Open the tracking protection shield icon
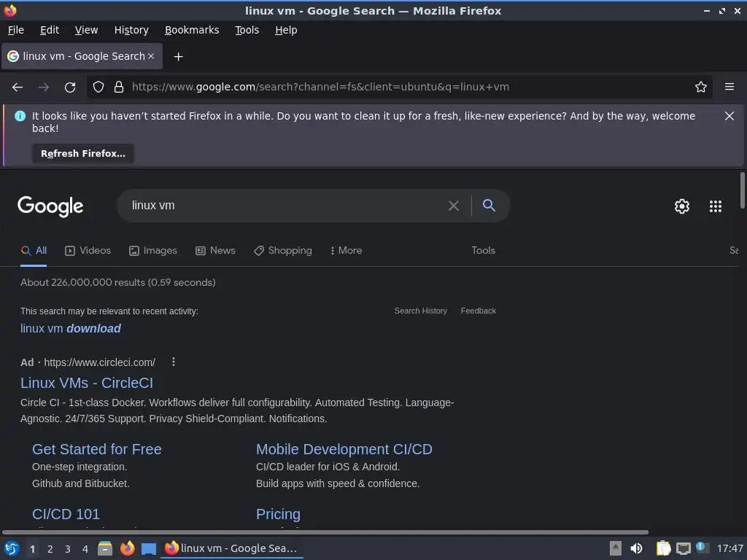This screenshot has width=747, height=560. click(x=98, y=87)
